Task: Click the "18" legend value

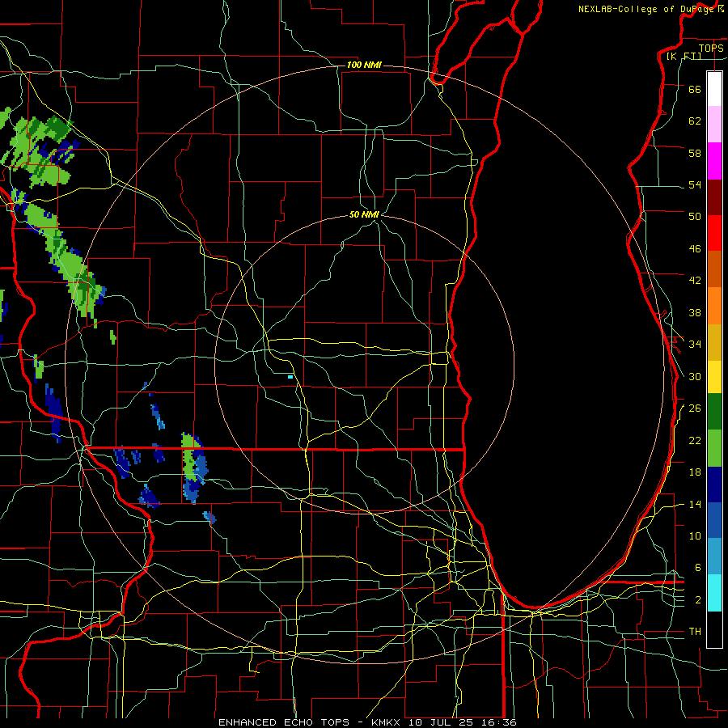Action: coord(695,472)
